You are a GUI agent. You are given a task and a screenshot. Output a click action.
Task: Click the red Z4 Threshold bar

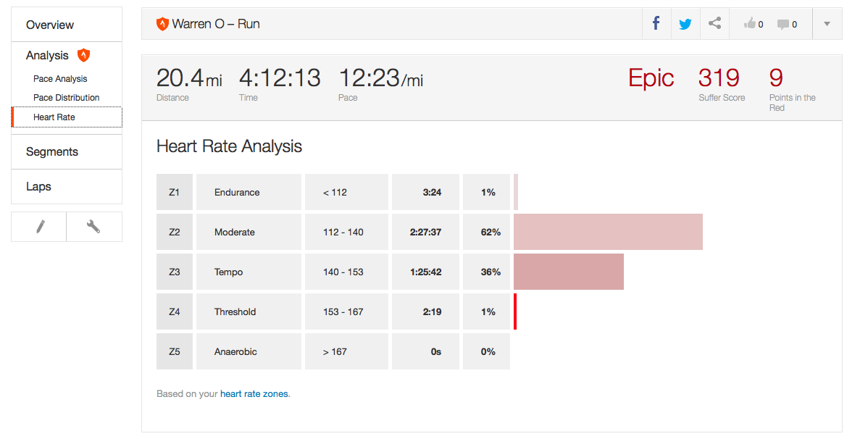click(x=515, y=312)
